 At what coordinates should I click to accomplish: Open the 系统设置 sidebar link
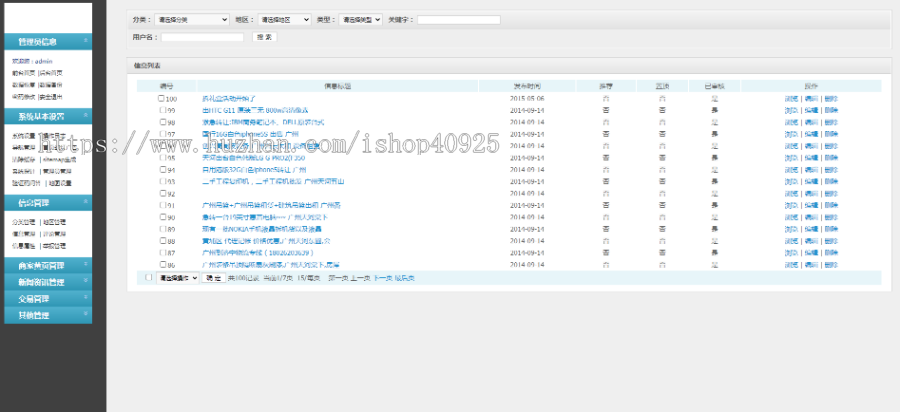pos(24,136)
